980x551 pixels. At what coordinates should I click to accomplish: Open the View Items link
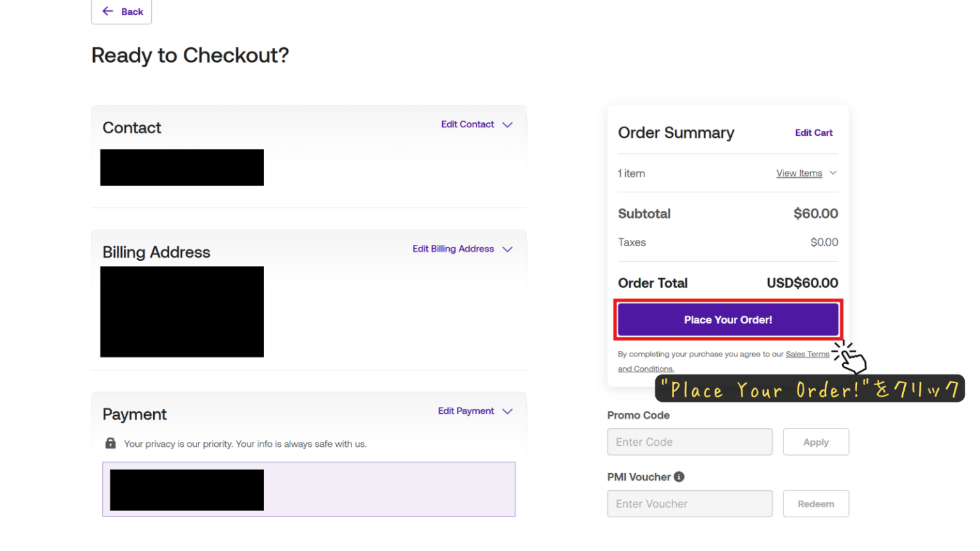pyautogui.click(x=799, y=173)
